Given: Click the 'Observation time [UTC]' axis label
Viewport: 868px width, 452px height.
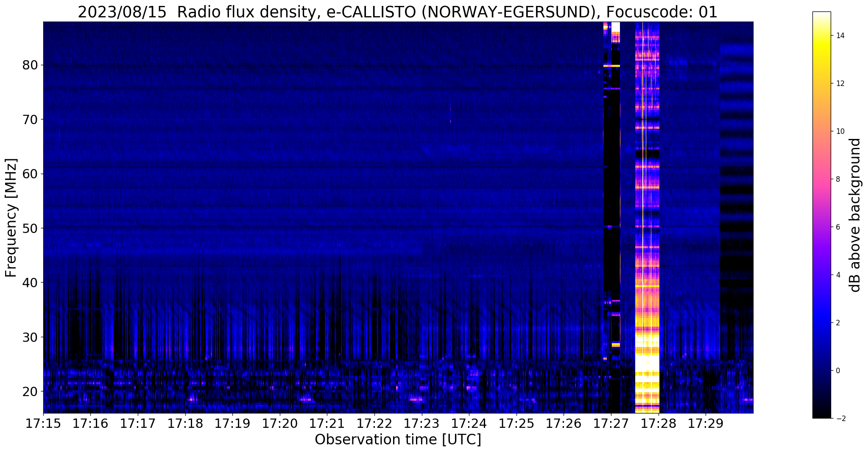Looking at the screenshot, I should coord(398,440).
